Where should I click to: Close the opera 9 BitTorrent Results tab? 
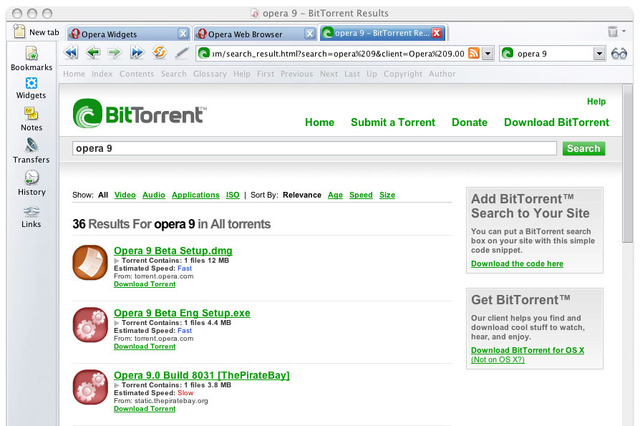(x=437, y=33)
